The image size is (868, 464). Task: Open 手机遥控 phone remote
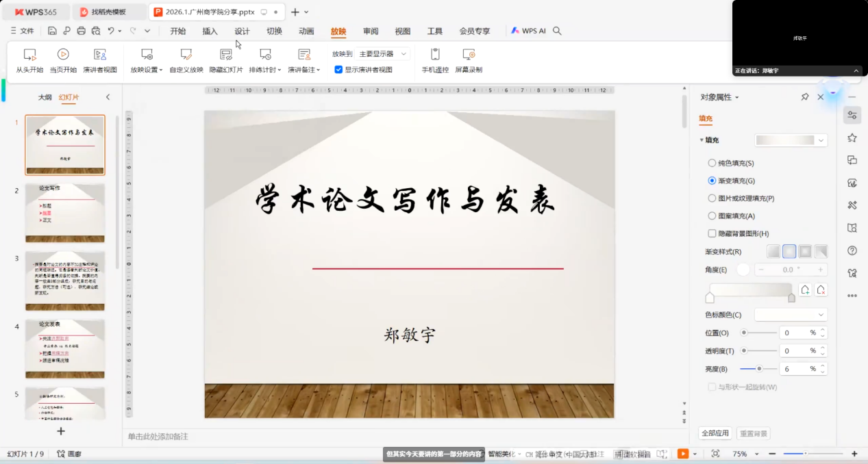pyautogui.click(x=435, y=55)
